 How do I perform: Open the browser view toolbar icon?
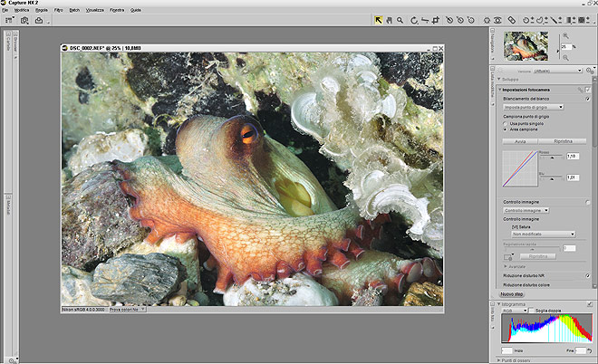(10, 20)
